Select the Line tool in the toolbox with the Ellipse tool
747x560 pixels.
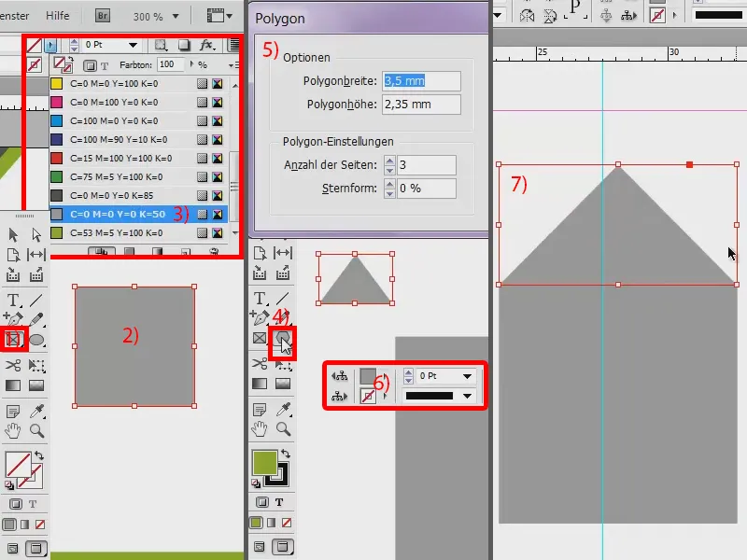36,300
